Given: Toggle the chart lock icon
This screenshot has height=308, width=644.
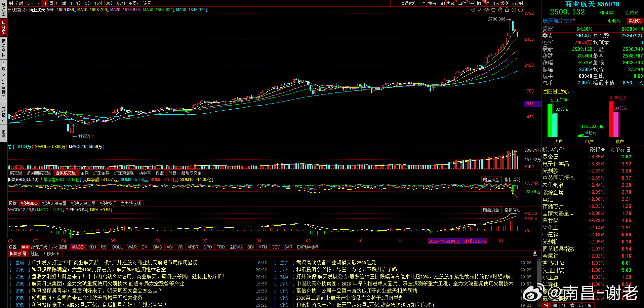Looking at the screenshot, I should click(507, 10).
